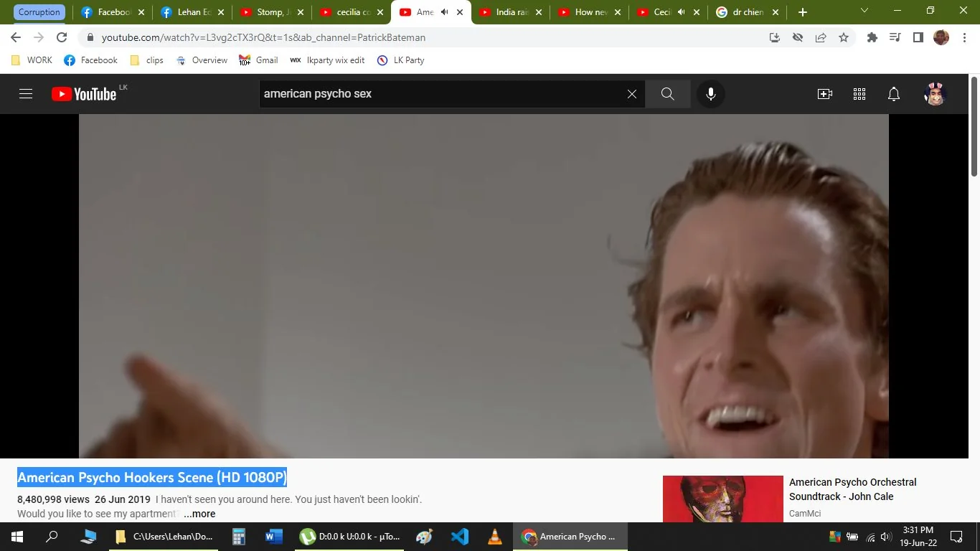Open Windows taskbar search

52,537
